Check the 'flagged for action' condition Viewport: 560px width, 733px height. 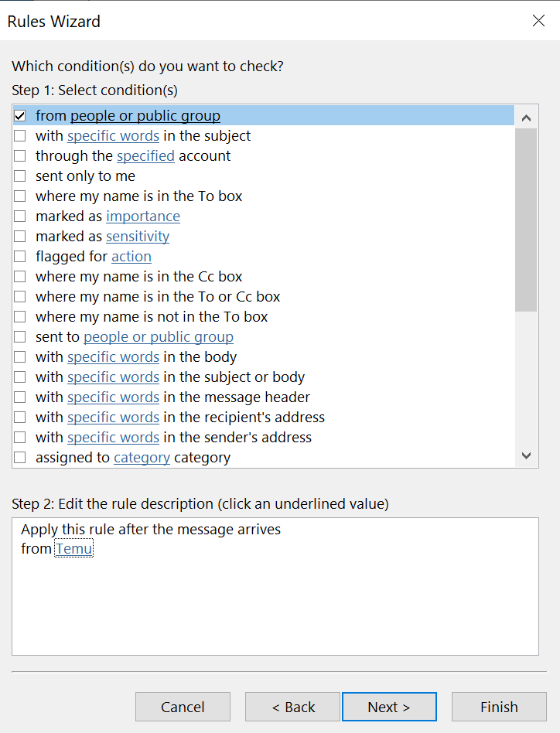coord(19,256)
